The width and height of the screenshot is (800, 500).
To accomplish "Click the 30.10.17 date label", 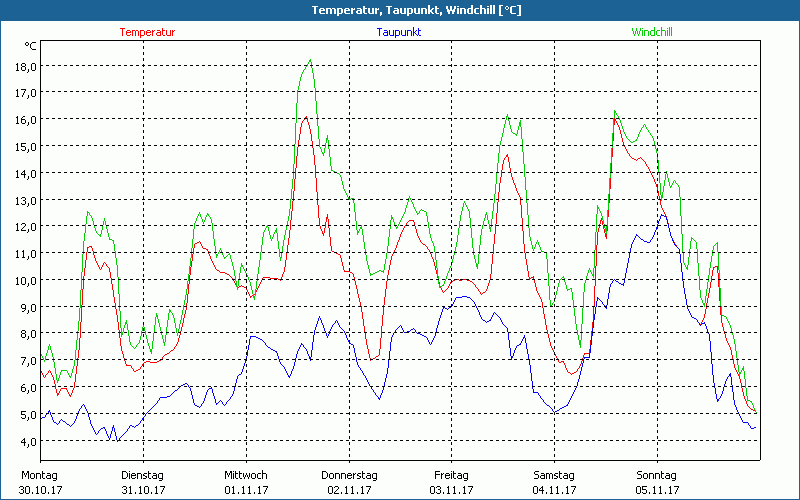I will (39, 490).
